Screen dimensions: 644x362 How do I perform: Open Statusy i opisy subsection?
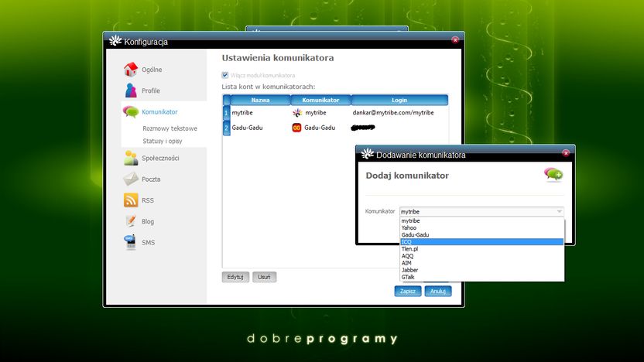163,142
